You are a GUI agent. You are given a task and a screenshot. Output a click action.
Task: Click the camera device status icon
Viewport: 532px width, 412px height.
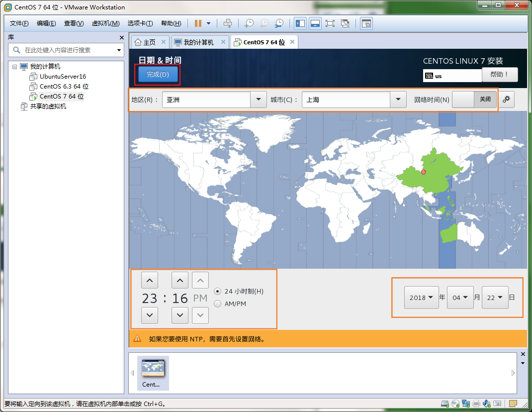[x=497, y=404]
